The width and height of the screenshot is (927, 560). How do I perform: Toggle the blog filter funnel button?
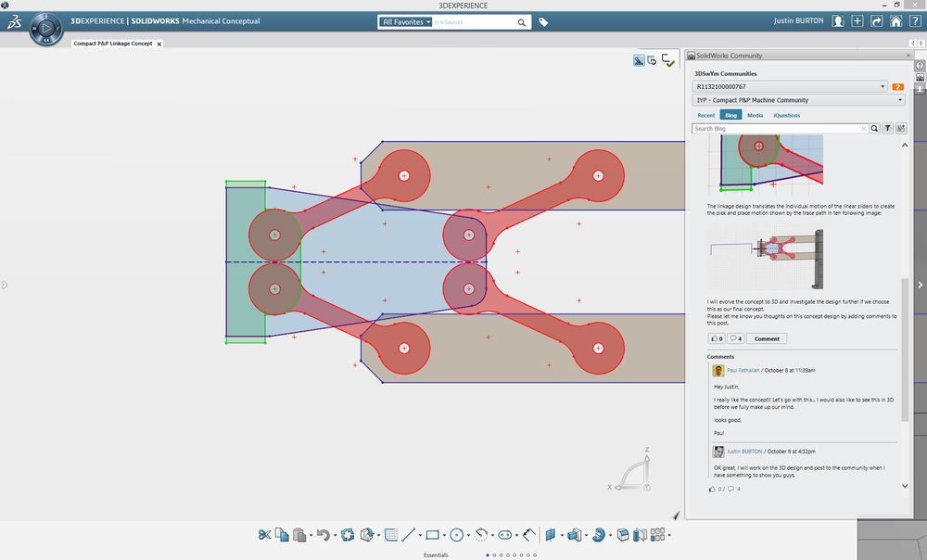point(887,129)
